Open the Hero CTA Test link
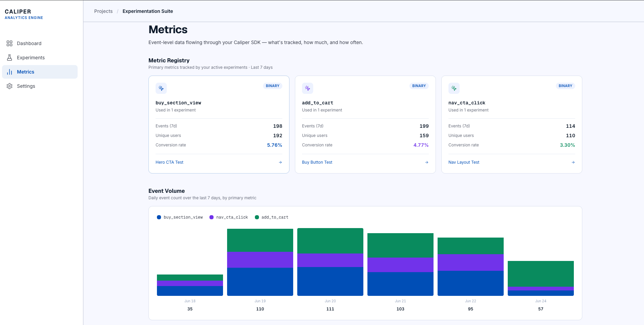644x325 pixels. coord(169,162)
